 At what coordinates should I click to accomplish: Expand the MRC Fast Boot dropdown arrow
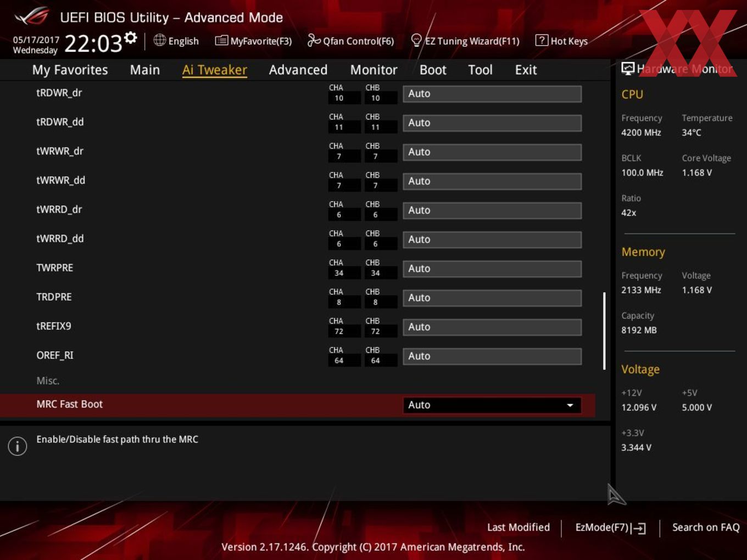[x=570, y=405]
